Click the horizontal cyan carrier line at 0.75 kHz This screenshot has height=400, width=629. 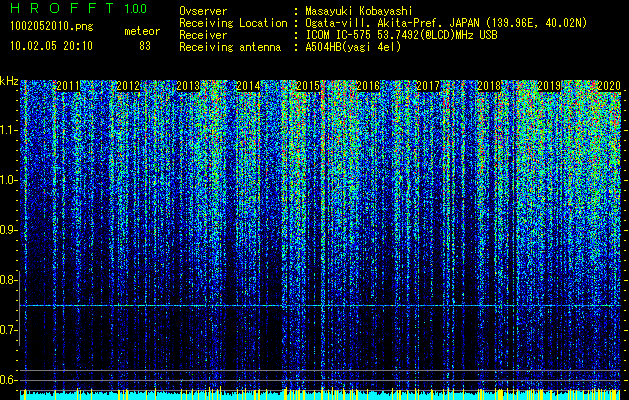click(x=321, y=306)
